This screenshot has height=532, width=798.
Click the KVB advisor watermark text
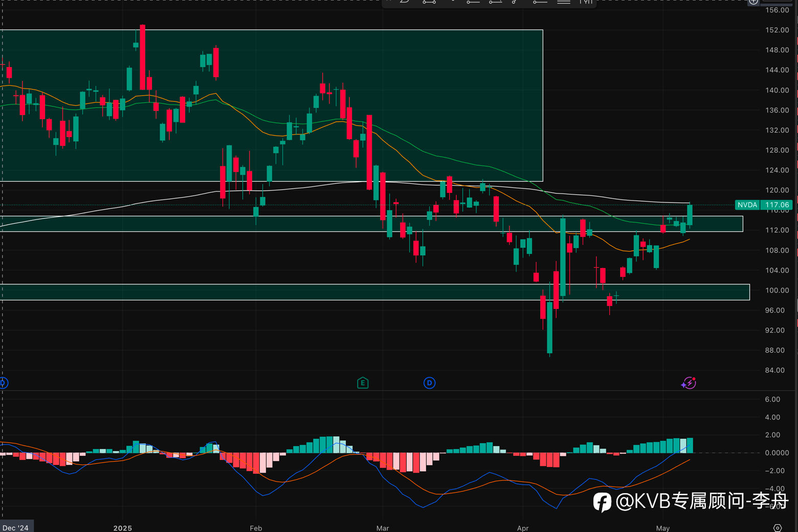[702, 501]
